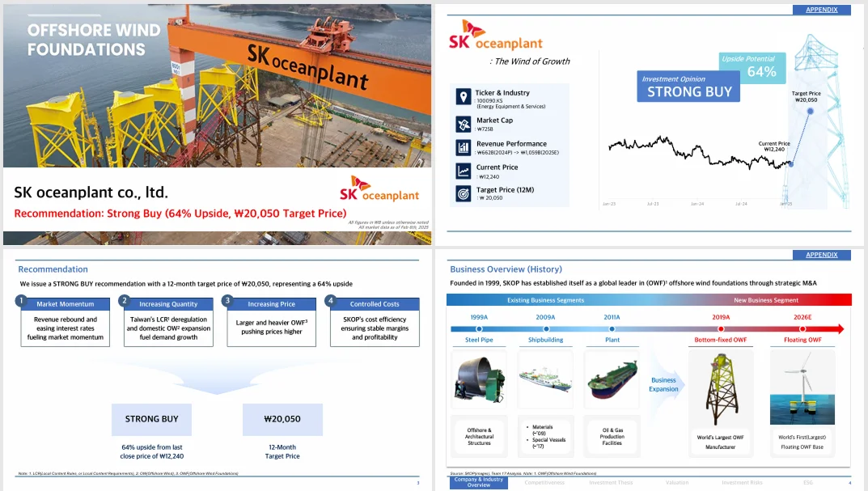868x491 pixels.
Task: Select the Company & Industry Overview tab
Action: point(479,483)
